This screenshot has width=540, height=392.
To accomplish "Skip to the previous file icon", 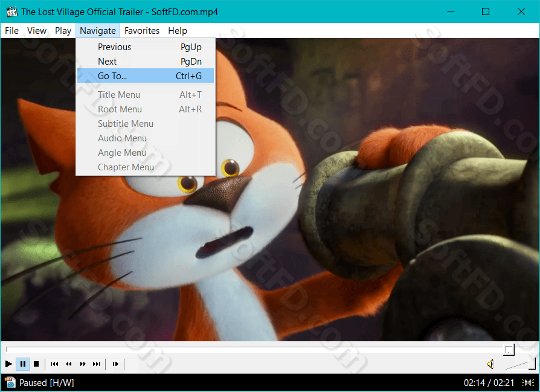I will (54, 364).
